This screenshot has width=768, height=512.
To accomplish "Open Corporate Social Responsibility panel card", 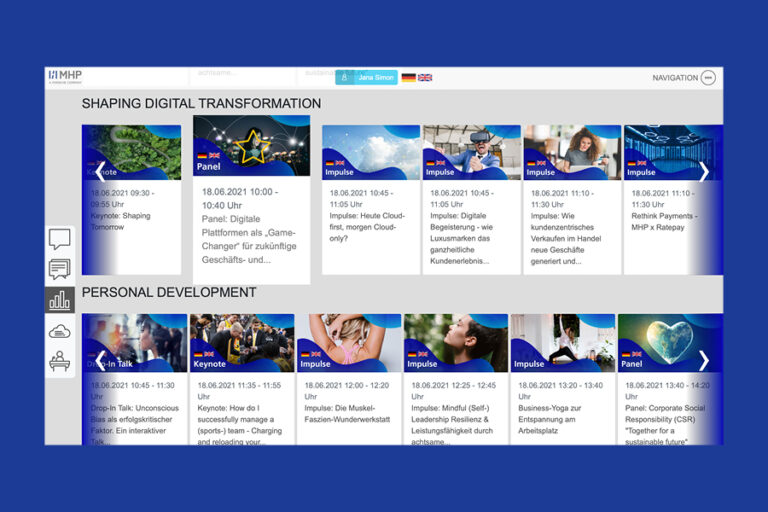I will pyautogui.click(x=670, y=380).
